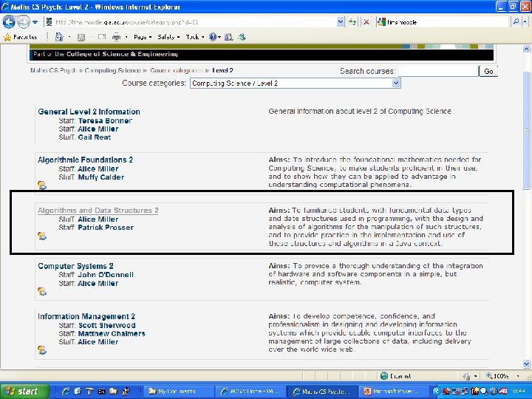
Task: Click staff name Teresa Bonner
Action: click(x=105, y=120)
